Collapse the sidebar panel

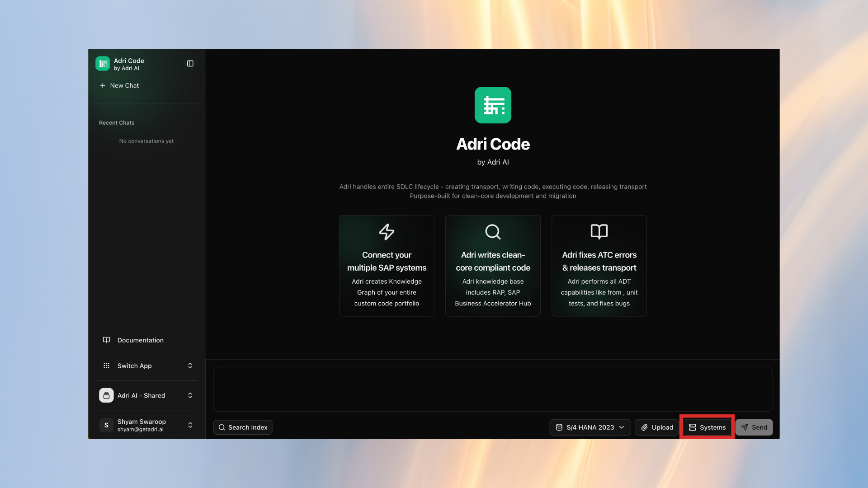[190, 63]
